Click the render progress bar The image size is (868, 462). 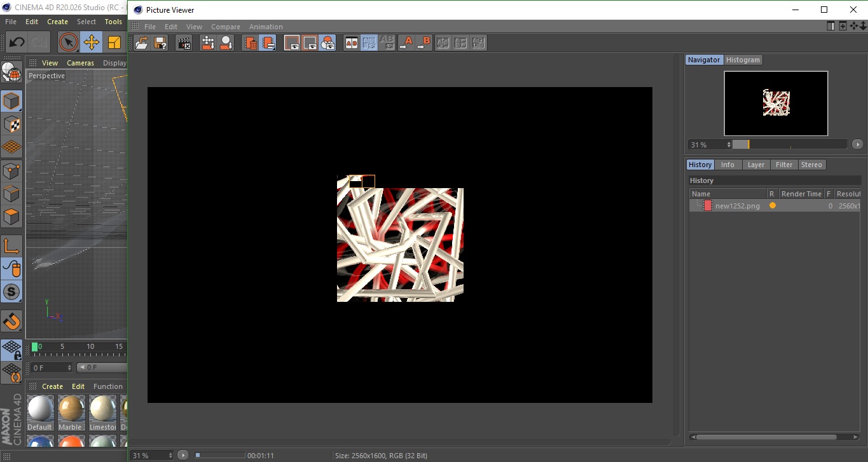(x=220, y=455)
